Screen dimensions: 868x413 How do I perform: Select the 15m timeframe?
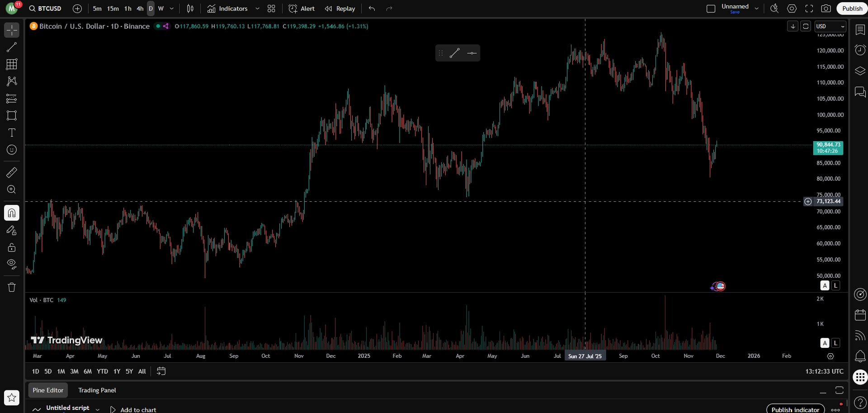coord(113,9)
